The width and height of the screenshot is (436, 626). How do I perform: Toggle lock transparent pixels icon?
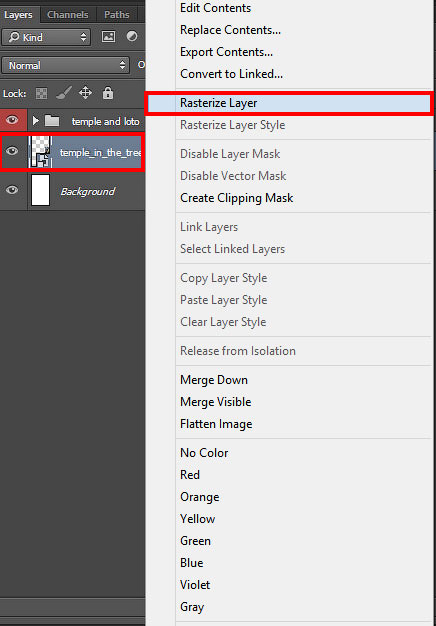pos(41,94)
